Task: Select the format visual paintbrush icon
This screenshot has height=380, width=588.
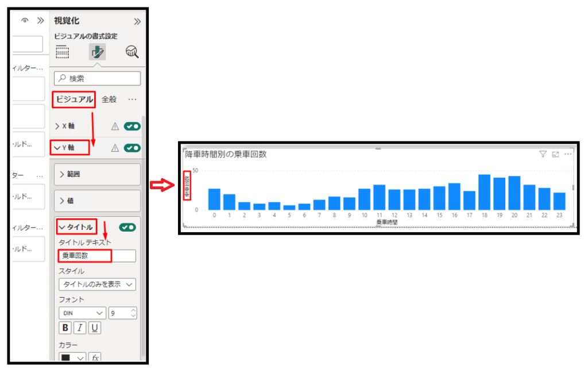Action: click(x=97, y=52)
